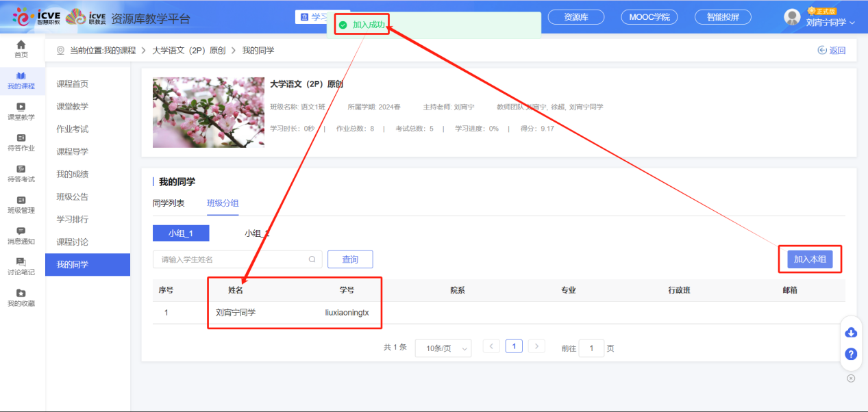
Task: Click the student name search field
Action: (x=233, y=259)
